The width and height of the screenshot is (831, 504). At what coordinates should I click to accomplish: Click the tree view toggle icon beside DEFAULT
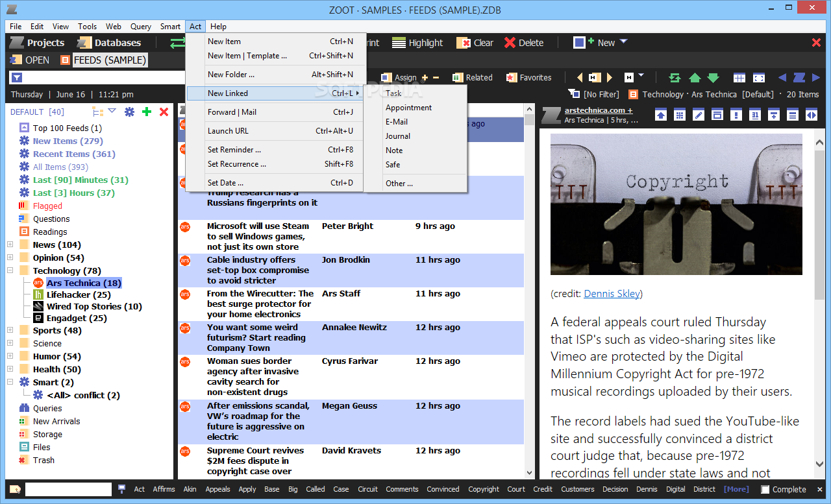pos(98,112)
